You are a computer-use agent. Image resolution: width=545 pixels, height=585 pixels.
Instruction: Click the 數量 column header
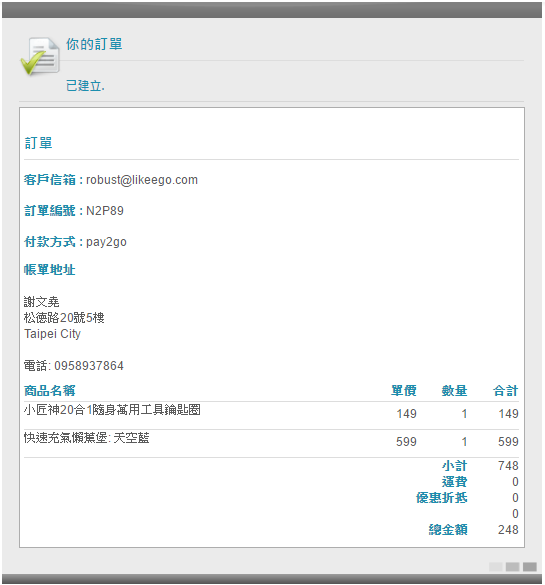[x=454, y=391]
